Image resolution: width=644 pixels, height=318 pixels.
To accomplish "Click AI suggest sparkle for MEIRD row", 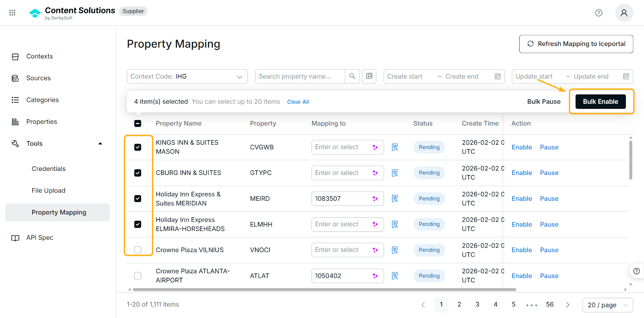I will coord(375,199).
